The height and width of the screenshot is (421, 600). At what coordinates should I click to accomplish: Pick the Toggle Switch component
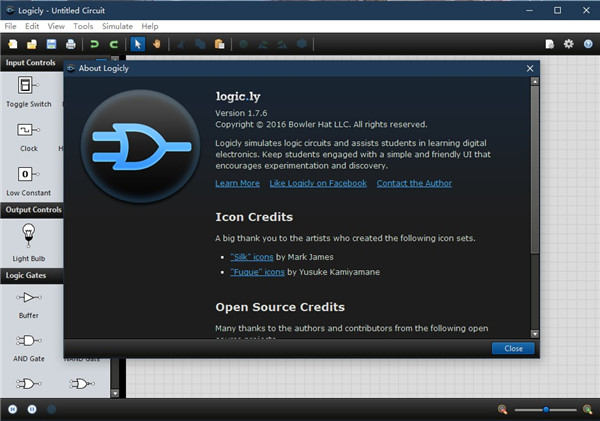(29, 92)
